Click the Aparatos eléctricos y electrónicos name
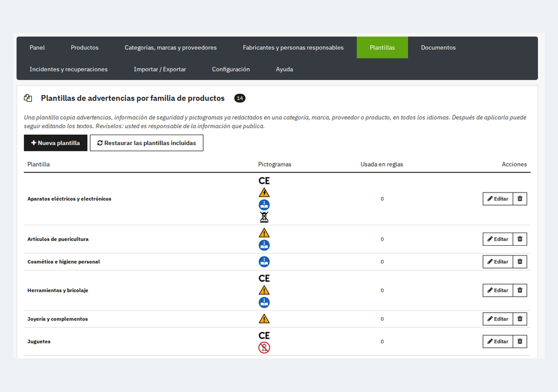558x392 pixels. 69,199
